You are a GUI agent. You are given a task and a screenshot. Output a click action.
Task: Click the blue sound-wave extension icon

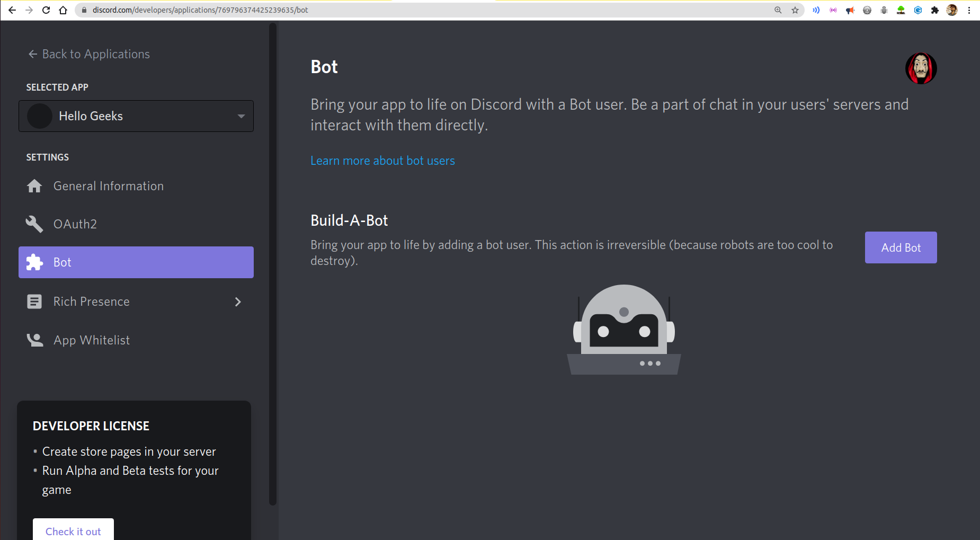tap(816, 10)
